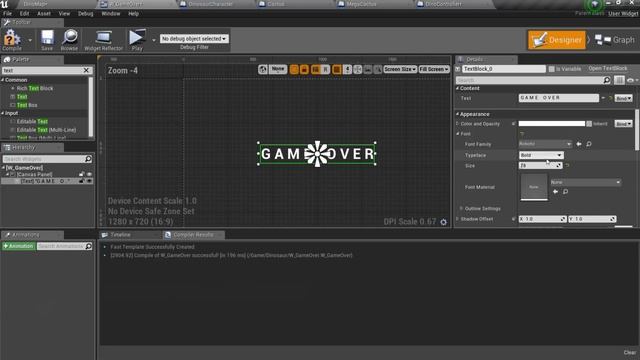Open the Widget Reflector tool
This screenshot has width=640, height=360.
pos(103,40)
